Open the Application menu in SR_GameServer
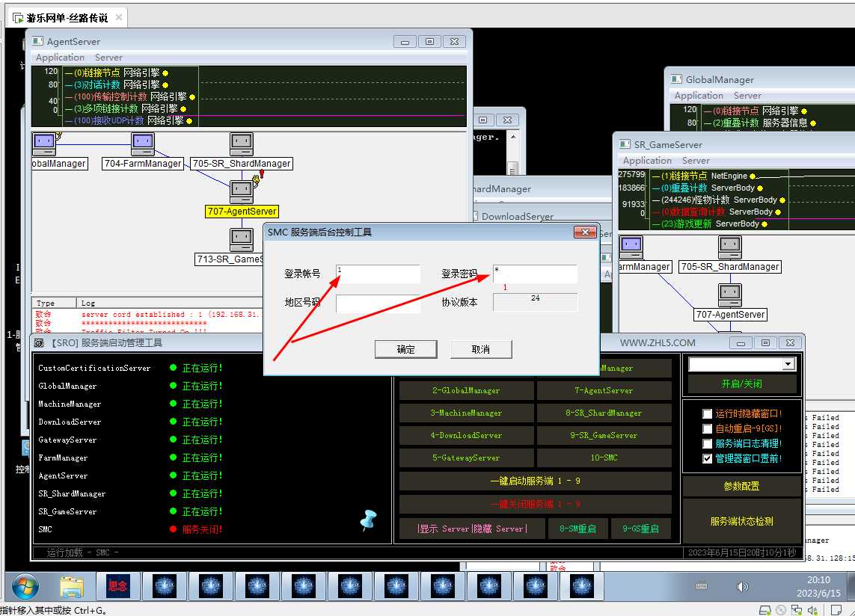The height and width of the screenshot is (616, 855). (x=647, y=161)
